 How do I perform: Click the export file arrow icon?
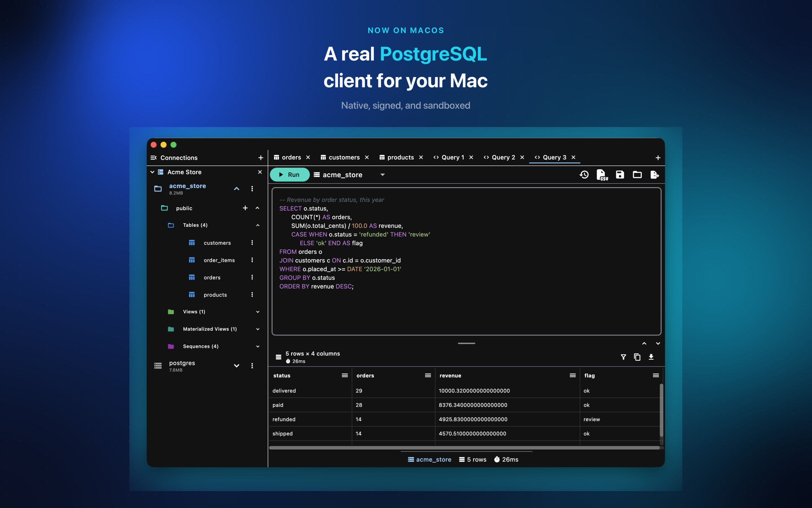click(654, 175)
